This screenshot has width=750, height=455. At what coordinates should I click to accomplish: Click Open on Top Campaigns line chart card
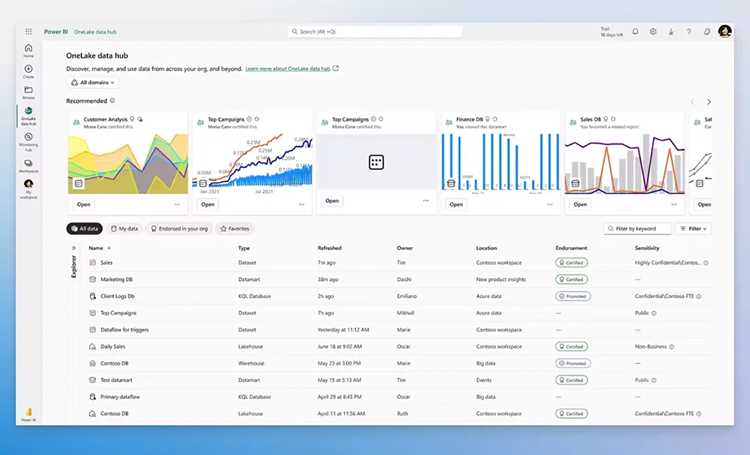click(208, 204)
